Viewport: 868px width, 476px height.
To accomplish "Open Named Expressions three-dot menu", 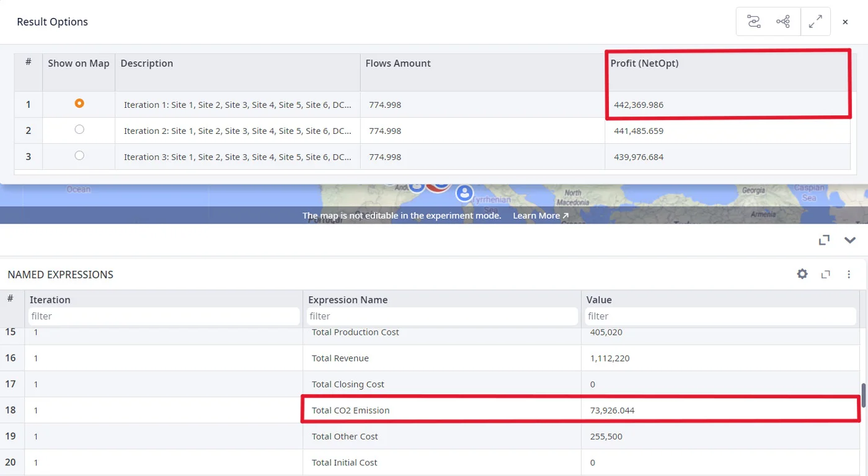I will 849,275.
